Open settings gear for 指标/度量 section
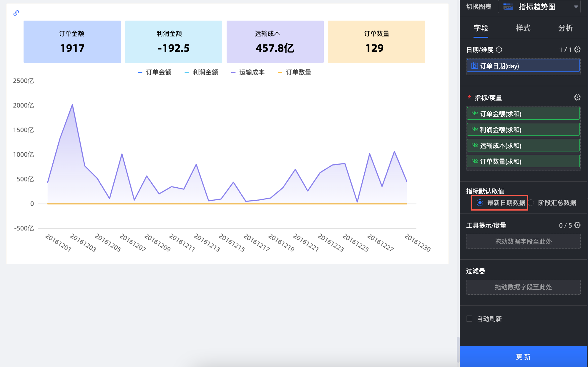This screenshot has height=367, width=588. (577, 97)
